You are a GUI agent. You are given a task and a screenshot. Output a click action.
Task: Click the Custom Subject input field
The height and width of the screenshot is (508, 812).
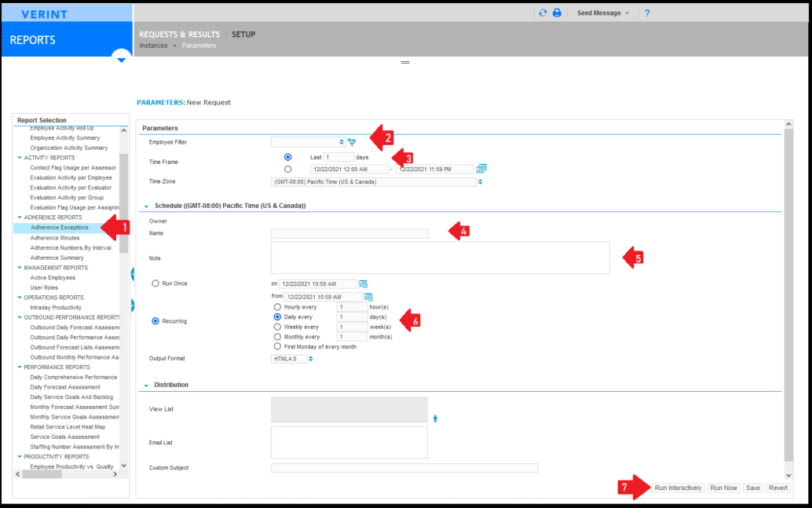tap(404, 468)
